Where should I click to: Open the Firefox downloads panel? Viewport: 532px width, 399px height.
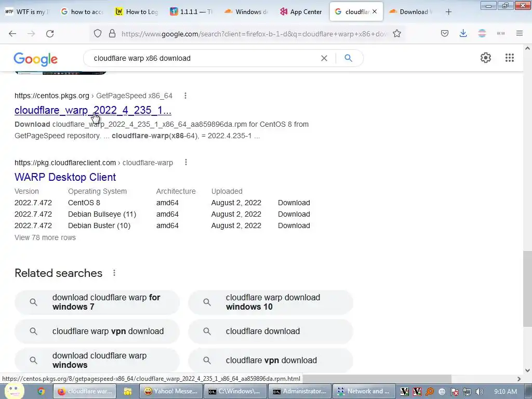pos(463,34)
